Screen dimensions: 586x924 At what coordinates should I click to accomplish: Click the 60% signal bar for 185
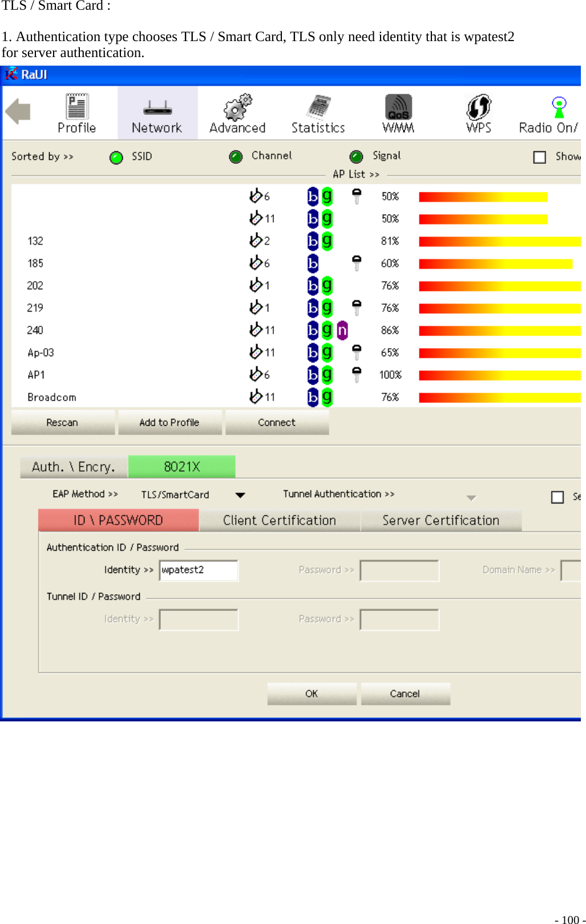coord(496,264)
